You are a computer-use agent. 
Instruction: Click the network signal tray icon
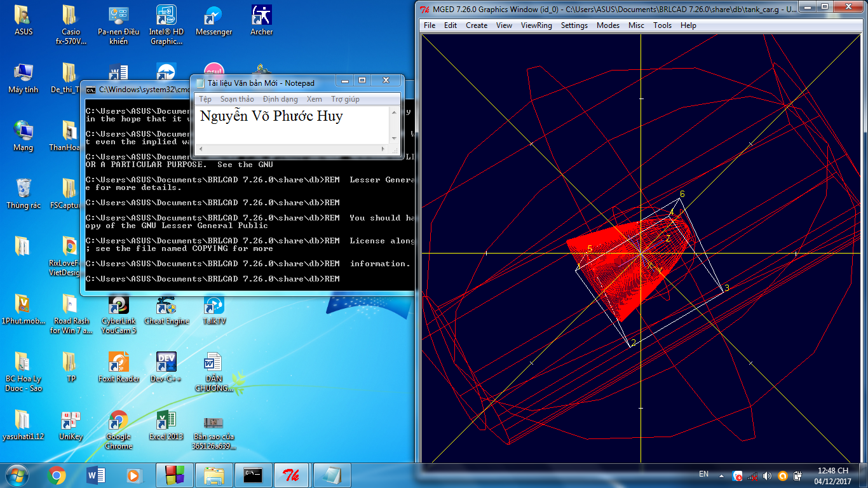tap(752, 475)
